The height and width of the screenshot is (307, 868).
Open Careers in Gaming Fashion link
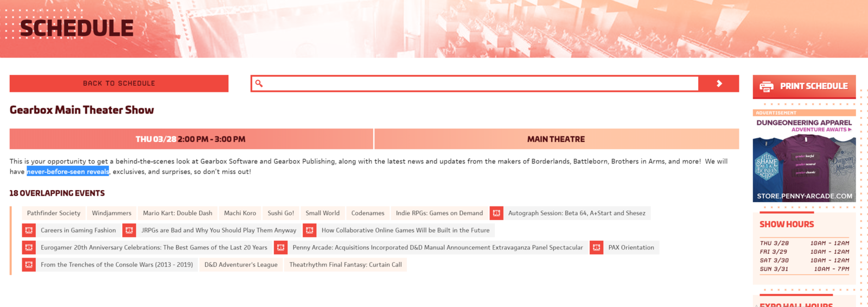[78, 230]
